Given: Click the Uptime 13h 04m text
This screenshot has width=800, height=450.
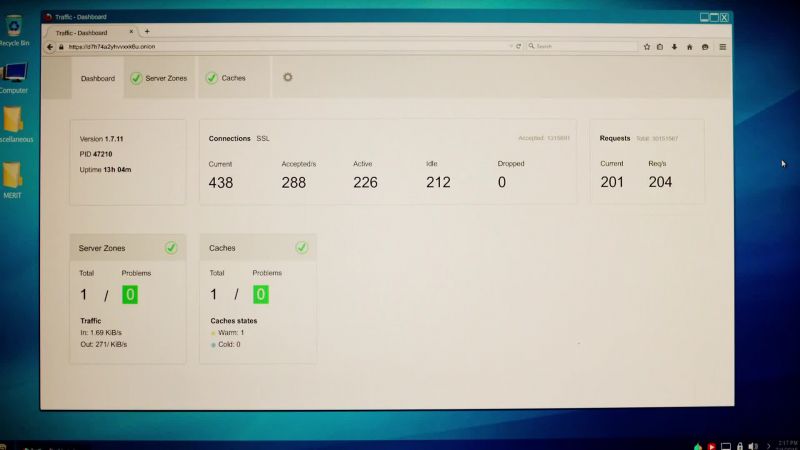Looking at the screenshot, I should 105,169.
